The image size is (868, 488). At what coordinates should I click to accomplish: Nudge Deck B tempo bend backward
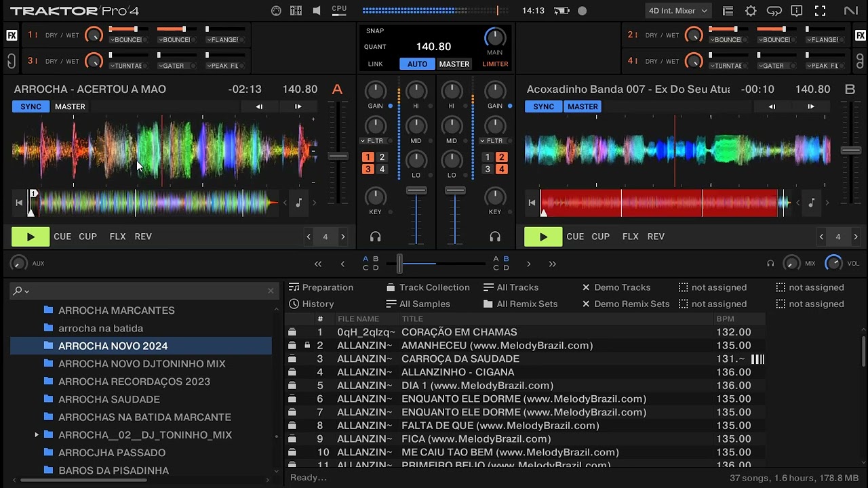(772, 106)
